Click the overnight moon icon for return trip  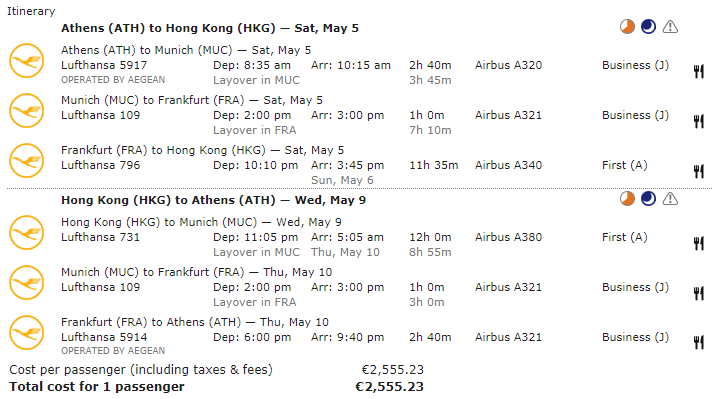click(x=648, y=199)
